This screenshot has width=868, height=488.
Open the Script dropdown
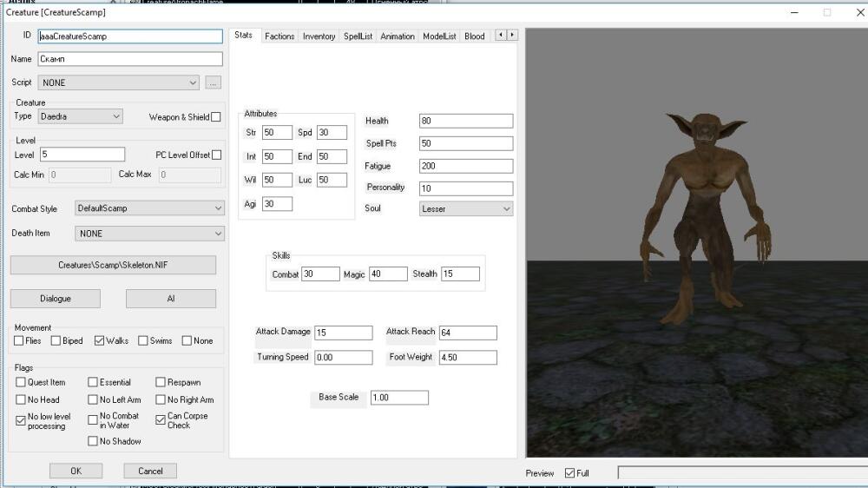coord(118,82)
